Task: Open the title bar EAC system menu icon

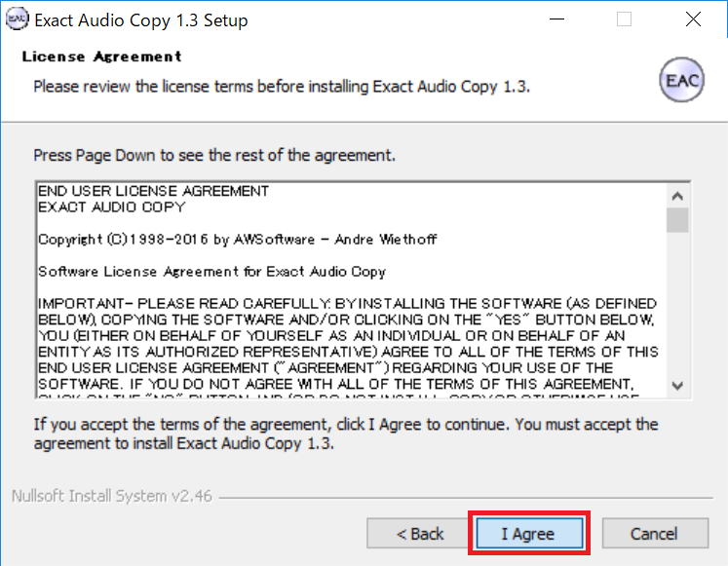Action: [x=18, y=19]
